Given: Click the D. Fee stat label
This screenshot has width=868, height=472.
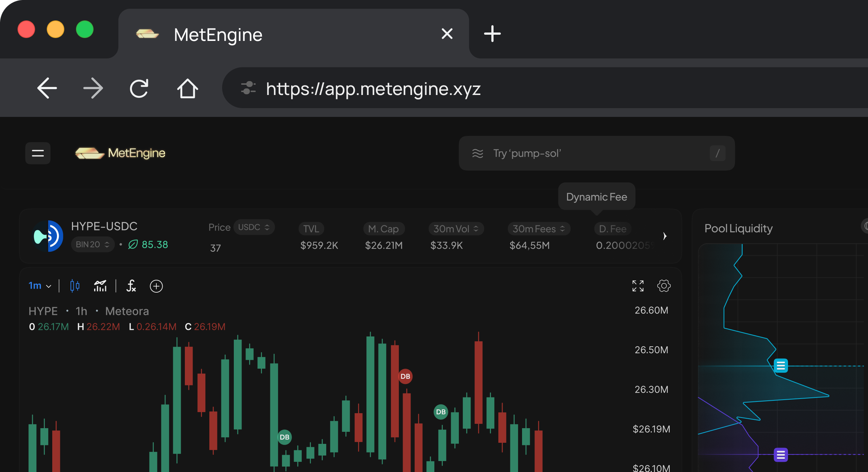Looking at the screenshot, I should coord(612,229).
